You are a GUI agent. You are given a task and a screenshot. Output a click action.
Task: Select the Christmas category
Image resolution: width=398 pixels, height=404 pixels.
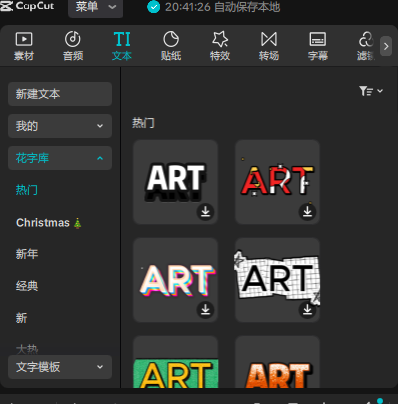tap(49, 222)
